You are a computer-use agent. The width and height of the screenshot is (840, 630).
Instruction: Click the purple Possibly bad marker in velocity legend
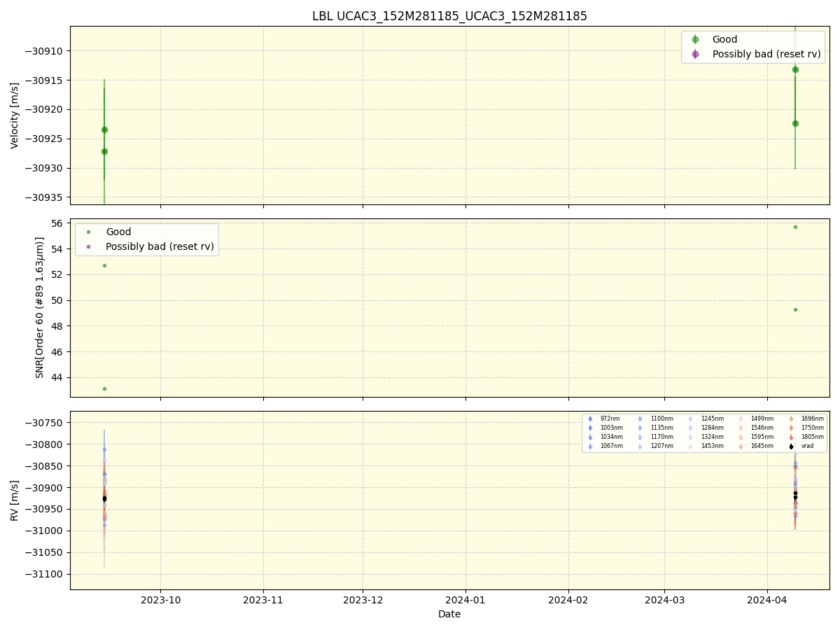click(695, 54)
